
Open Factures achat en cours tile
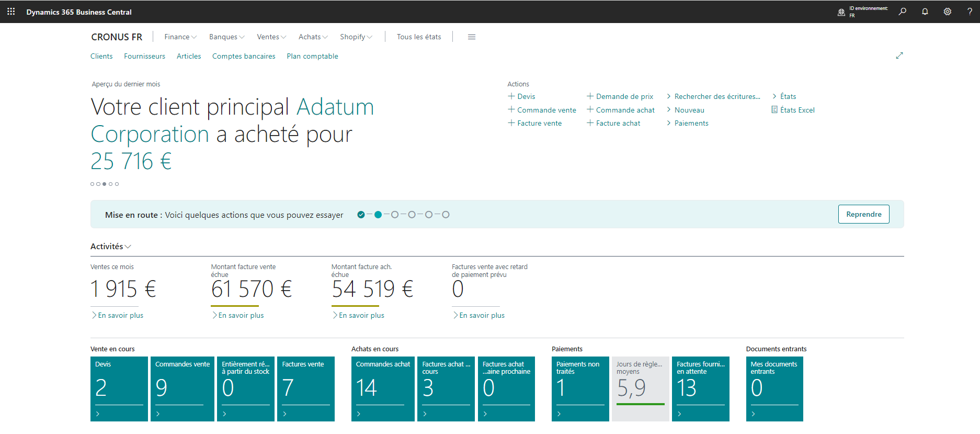(x=446, y=389)
